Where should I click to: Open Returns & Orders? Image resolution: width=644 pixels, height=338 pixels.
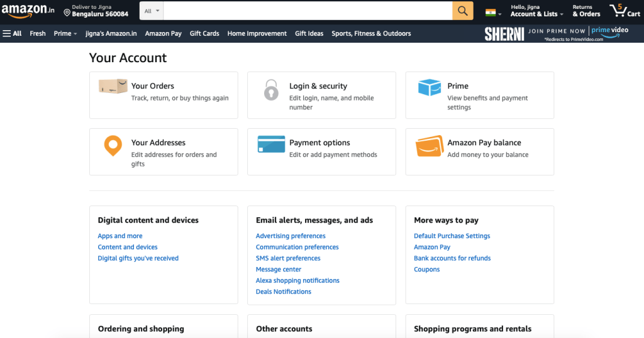click(586, 11)
